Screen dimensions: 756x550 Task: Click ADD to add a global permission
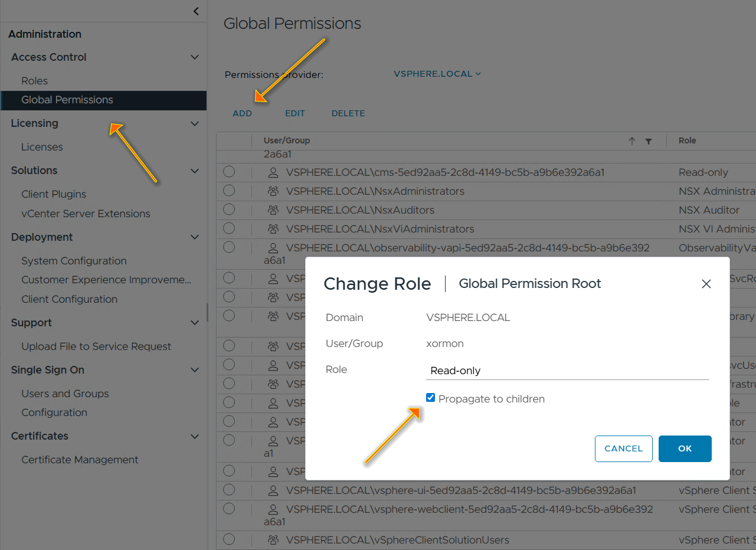(x=242, y=113)
